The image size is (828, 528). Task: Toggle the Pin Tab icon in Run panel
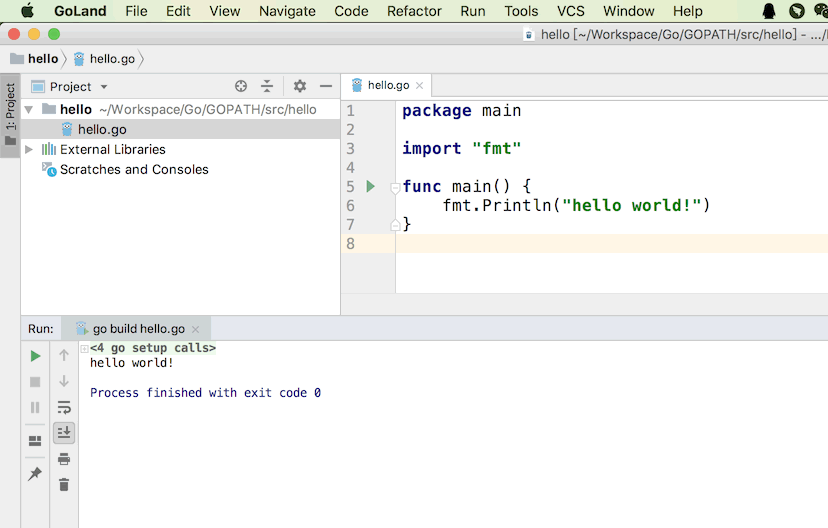pyautogui.click(x=35, y=474)
